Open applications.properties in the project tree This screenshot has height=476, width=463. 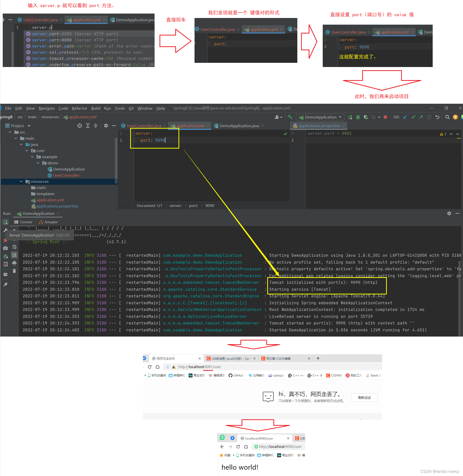pyautogui.click(x=57, y=206)
